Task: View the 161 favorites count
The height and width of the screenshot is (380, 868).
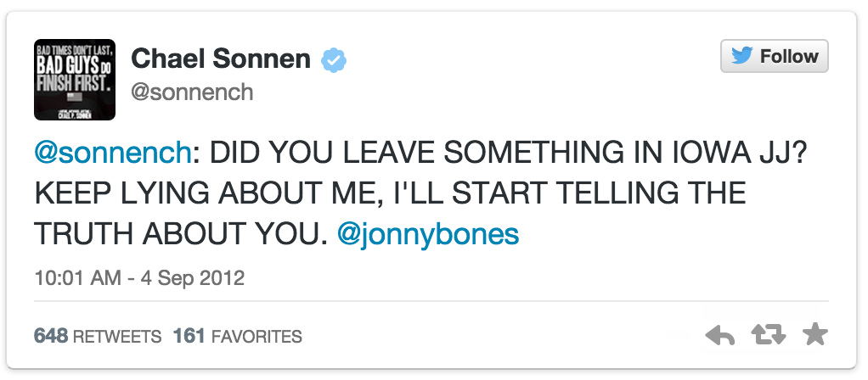Action: point(189,337)
